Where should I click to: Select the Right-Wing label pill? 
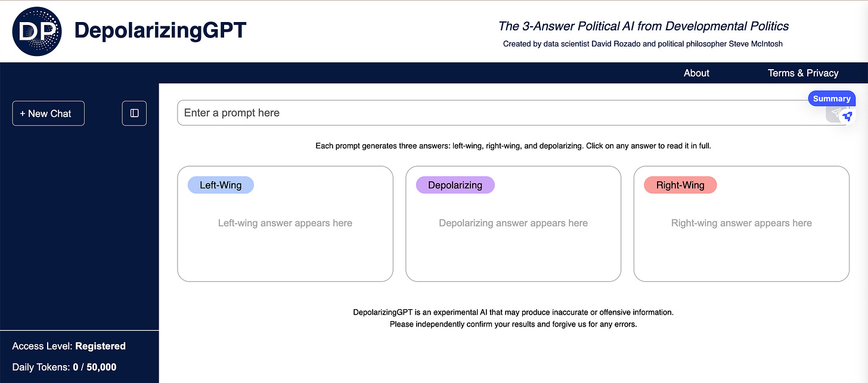tap(680, 185)
